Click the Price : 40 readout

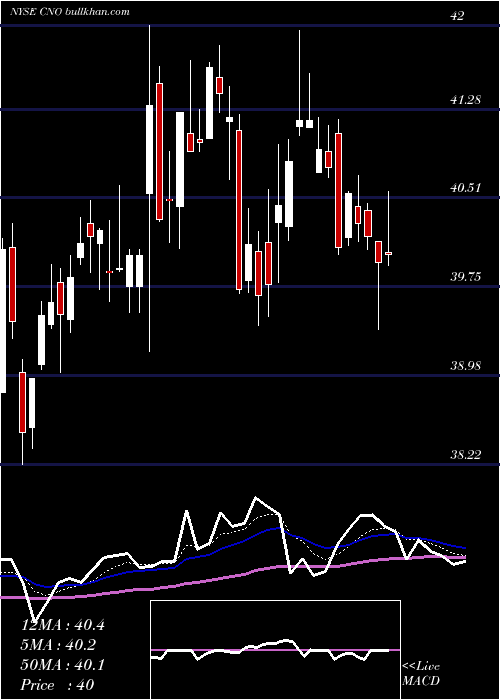pyautogui.click(x=58, y=685)
